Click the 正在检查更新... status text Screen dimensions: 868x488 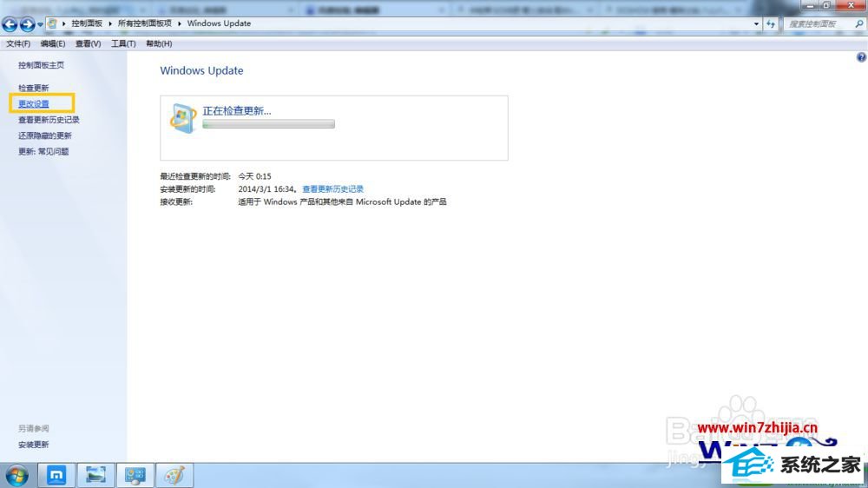237,111
